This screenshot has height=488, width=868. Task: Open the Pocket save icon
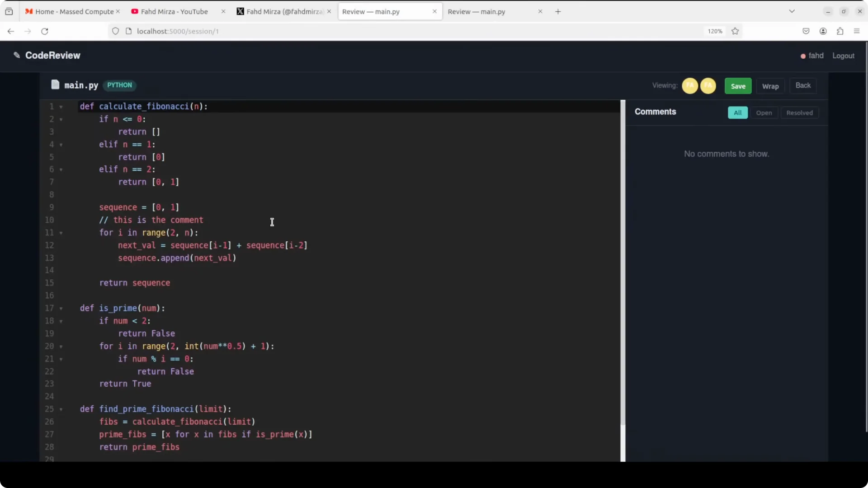806,31
